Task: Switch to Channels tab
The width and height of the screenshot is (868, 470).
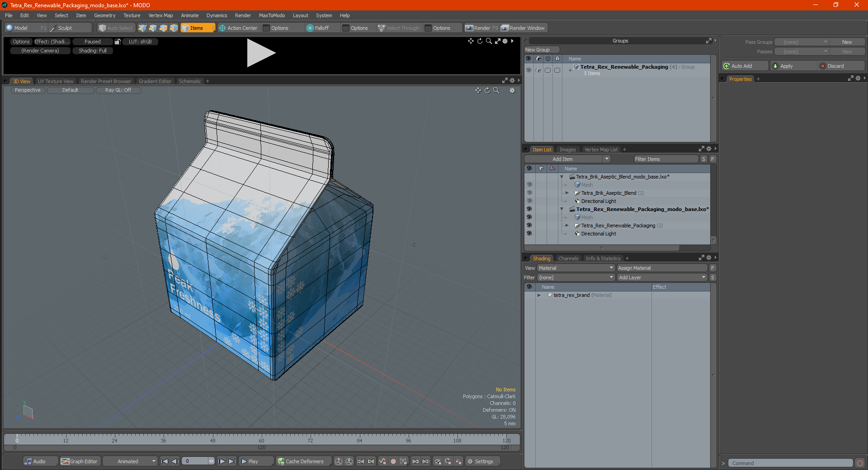Action: click(568, 258)
